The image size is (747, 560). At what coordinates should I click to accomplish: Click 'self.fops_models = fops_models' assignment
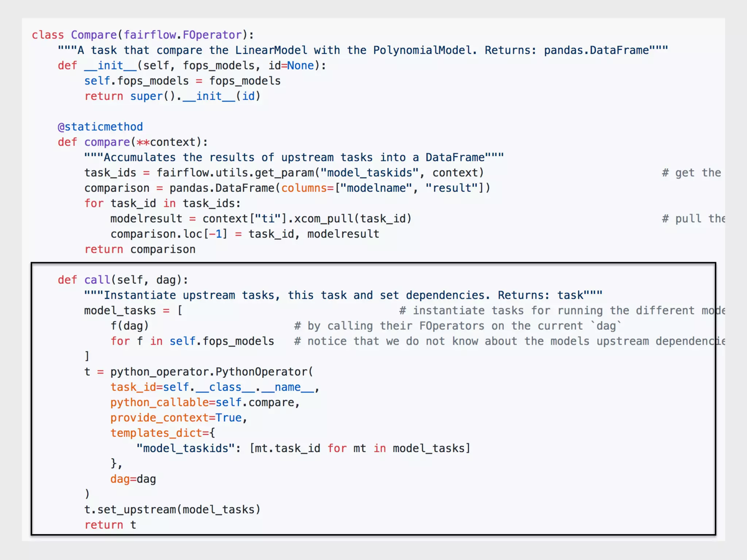click(x=182, y=81)
